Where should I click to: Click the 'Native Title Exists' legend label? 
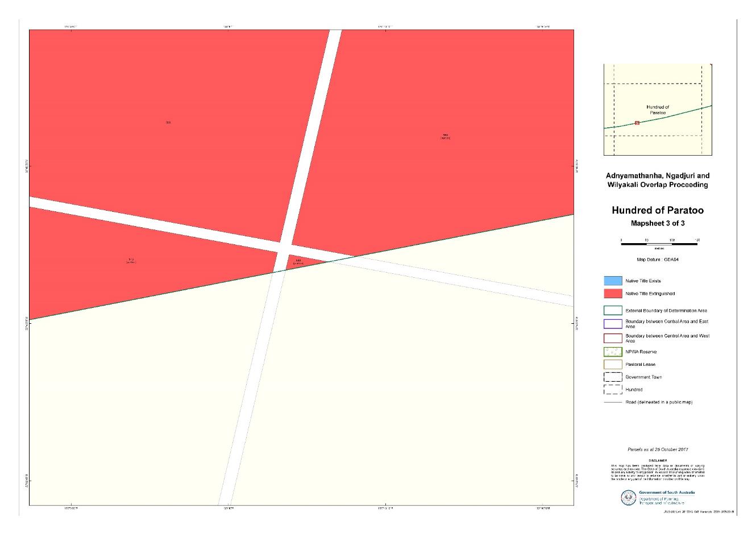[x=643, y=281]
